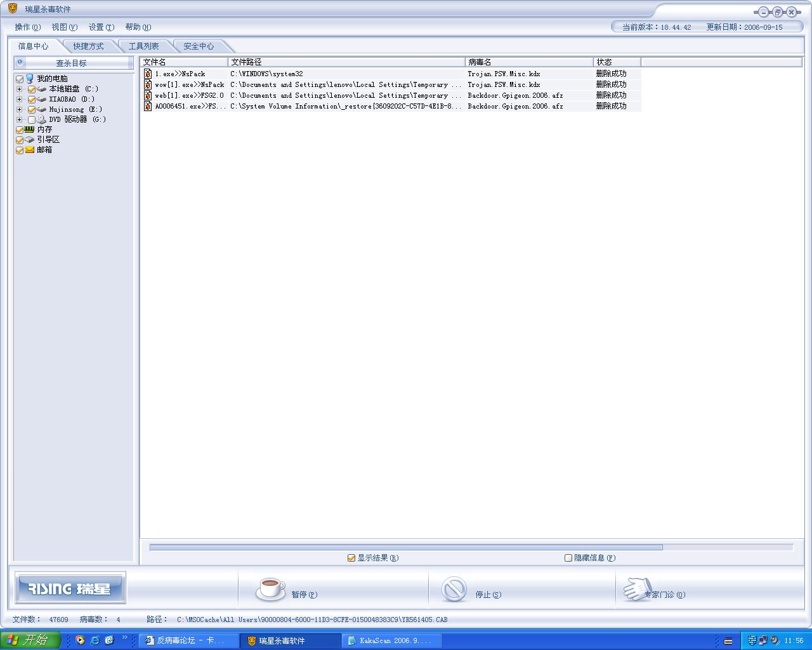Click the taskbar clock showing 11:56
The width and height of the screenshot is (812, 650).
794,640
